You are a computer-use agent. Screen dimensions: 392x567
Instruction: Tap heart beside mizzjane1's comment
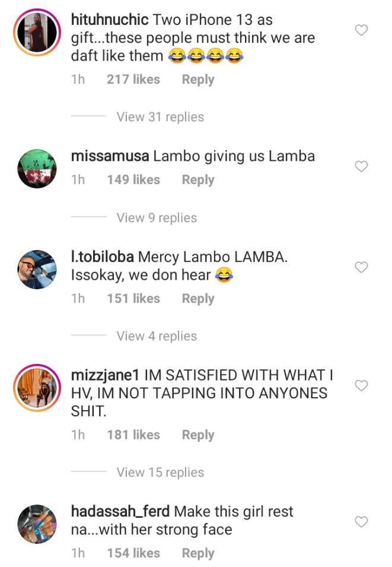pos(361,385)
